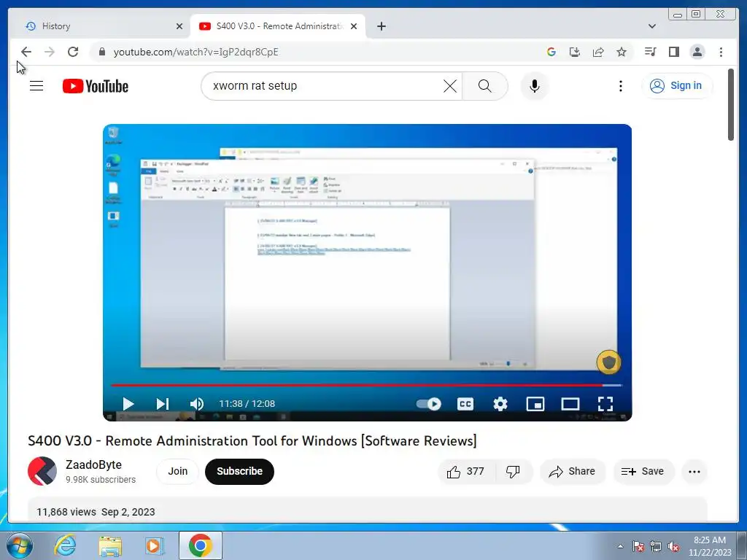Close the S400 V3.0 tab
The height and width of the screenshot is (560, 747).
(x=354, y=26)
